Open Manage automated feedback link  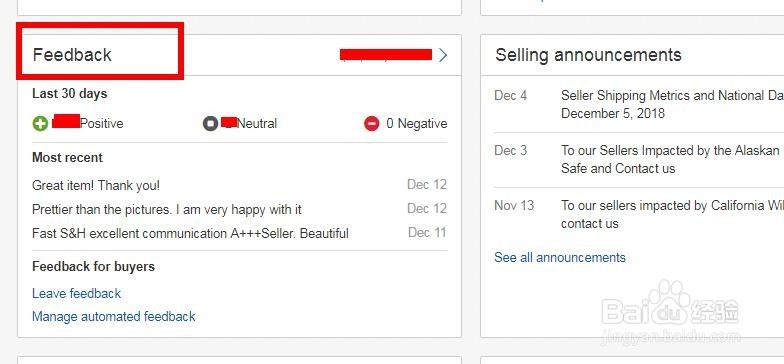114,316
